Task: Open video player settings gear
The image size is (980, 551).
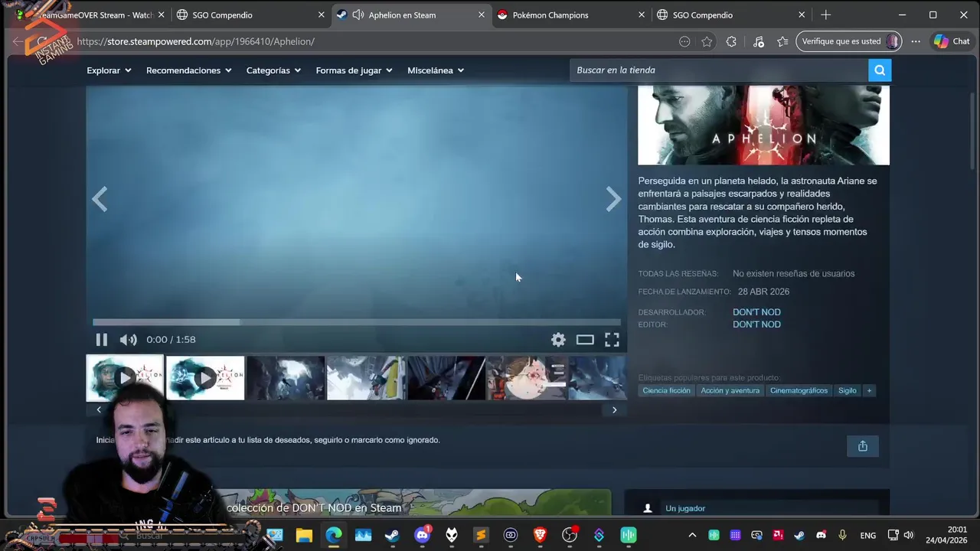Action: [558, 340]
